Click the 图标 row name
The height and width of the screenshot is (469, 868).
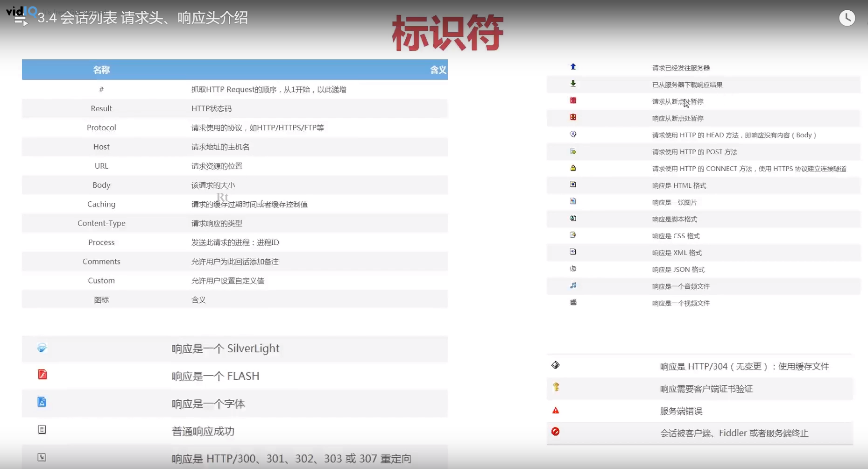coord(101,300)
